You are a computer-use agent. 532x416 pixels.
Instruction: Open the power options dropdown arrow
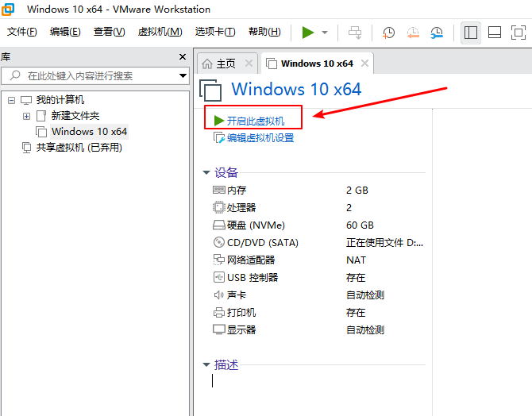tap(325, 33)
